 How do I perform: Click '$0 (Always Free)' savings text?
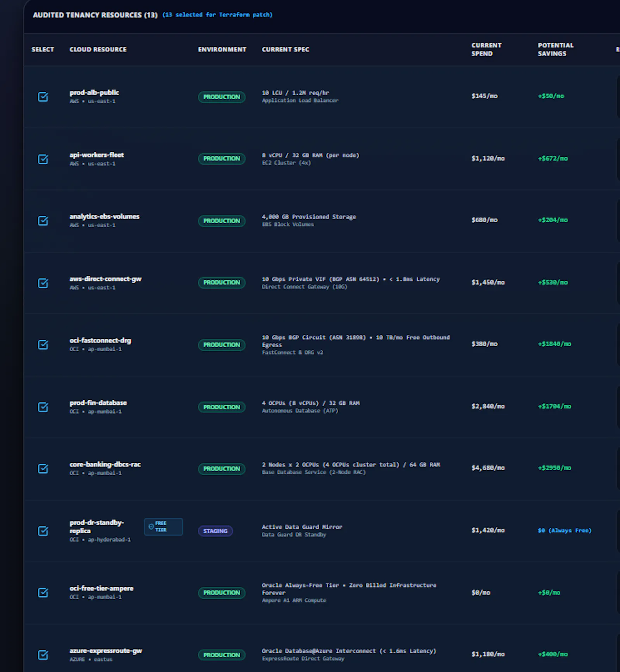pos(565,530)
